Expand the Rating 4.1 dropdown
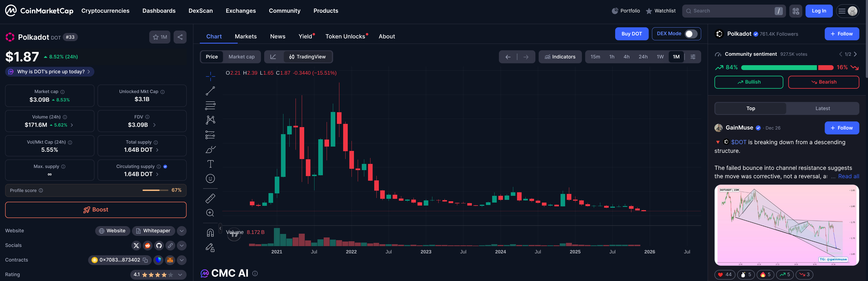 [x=180, y=275]
